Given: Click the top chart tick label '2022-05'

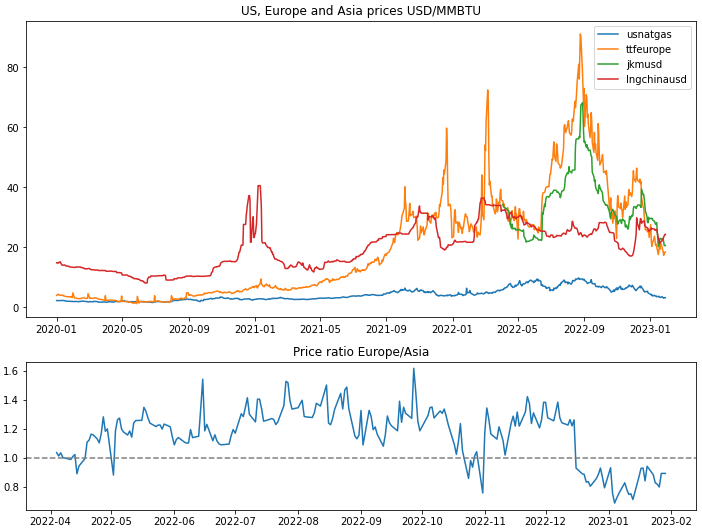Looking at the screenshot, I should 518,329.
